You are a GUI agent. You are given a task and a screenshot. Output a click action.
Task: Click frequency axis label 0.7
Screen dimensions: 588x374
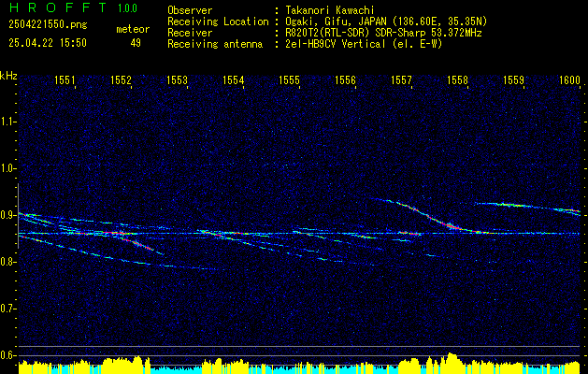(7, 309)
